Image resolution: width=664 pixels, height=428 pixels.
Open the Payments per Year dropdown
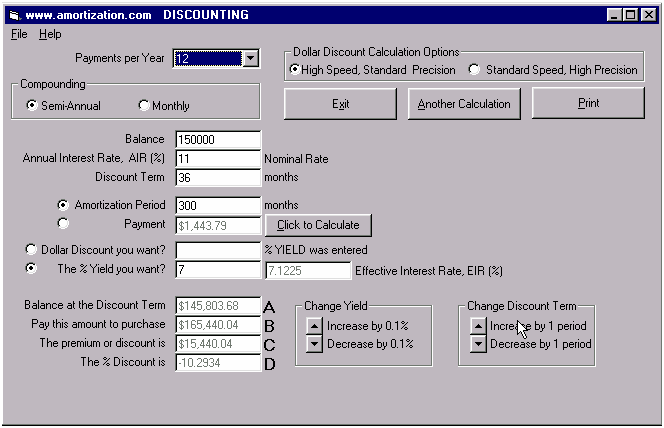pyautogui.click(x=250, y=59)
